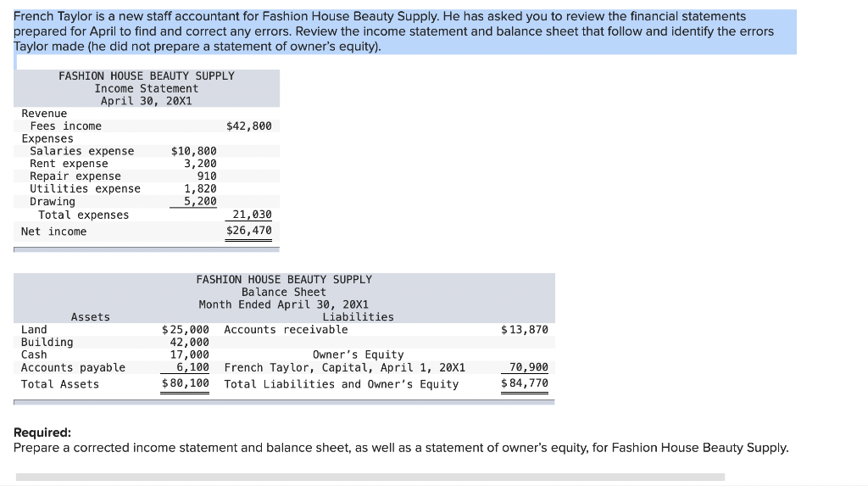Select the Drawing row label
The height and width of the screenshot is (486, 868).
(x=53, y=201)
